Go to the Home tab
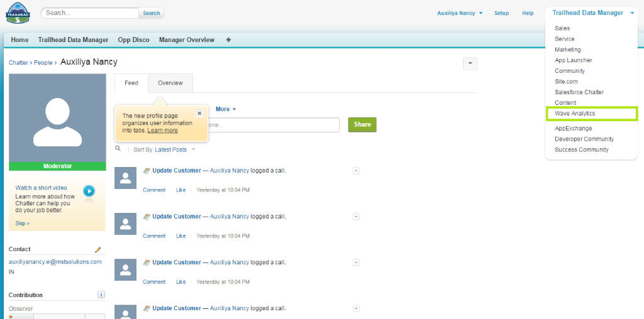644x319 pixels. click(x=19, y=40)
